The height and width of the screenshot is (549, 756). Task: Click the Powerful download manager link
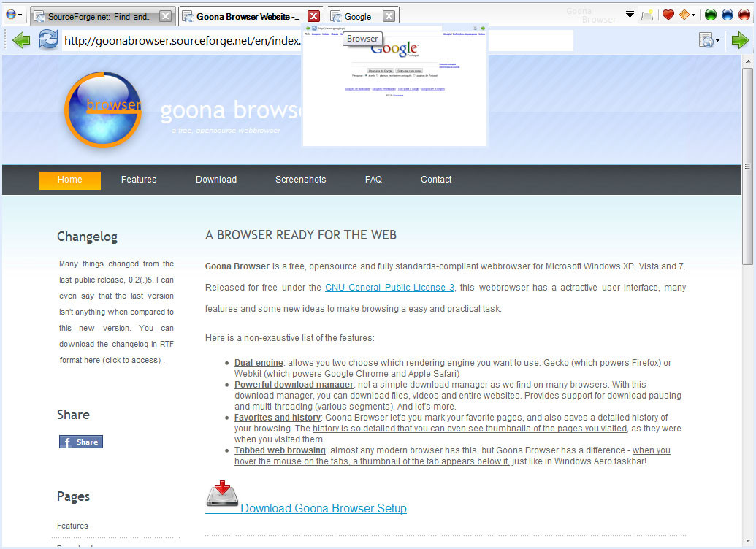coord(294,385)
